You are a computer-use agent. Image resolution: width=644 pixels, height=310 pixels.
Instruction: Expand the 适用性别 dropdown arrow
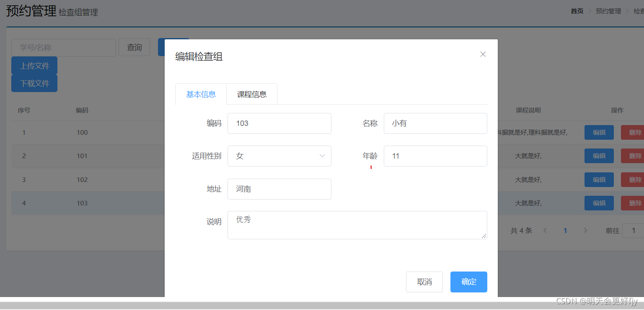click(322, 156)
